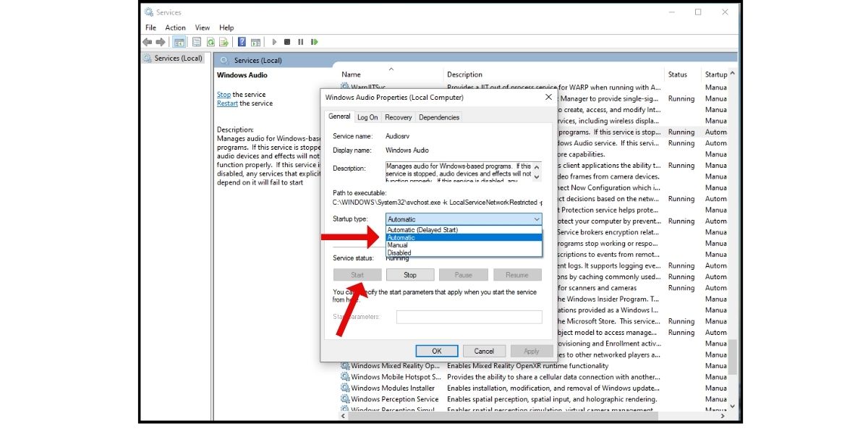Select the Windows Modules Installer service row
Image resolution: width=868 pixels, height=434 pixels.
[393, 388]
